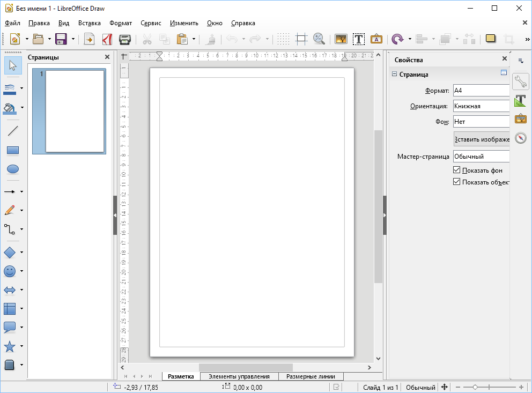Click the zoom slider in status bar

pos(489,387)
